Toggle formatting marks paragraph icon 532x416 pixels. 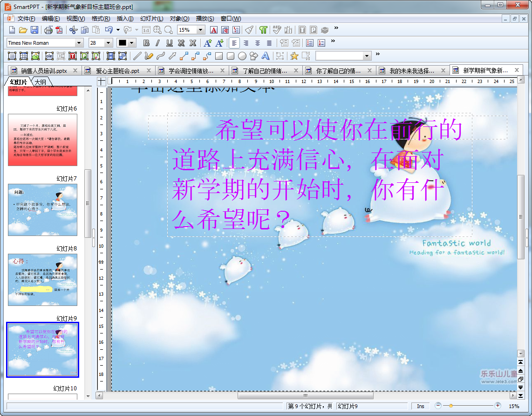pyautogui.click(x=263, y=30)
